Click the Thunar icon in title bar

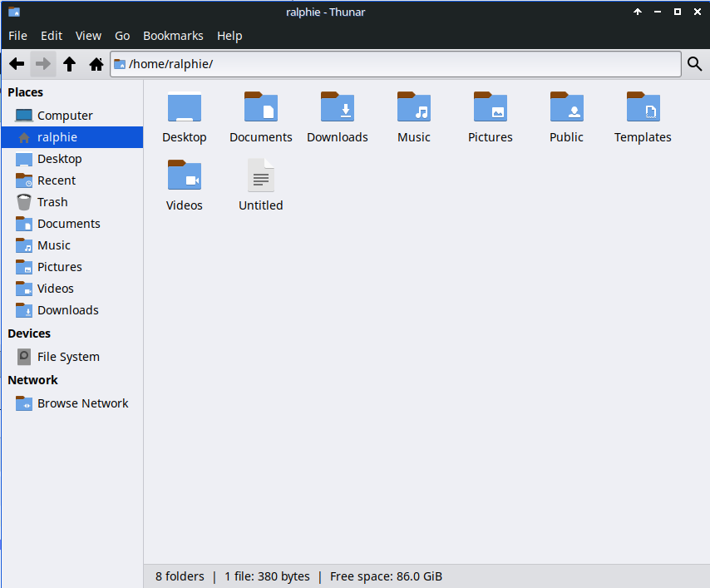coord(14,12)
